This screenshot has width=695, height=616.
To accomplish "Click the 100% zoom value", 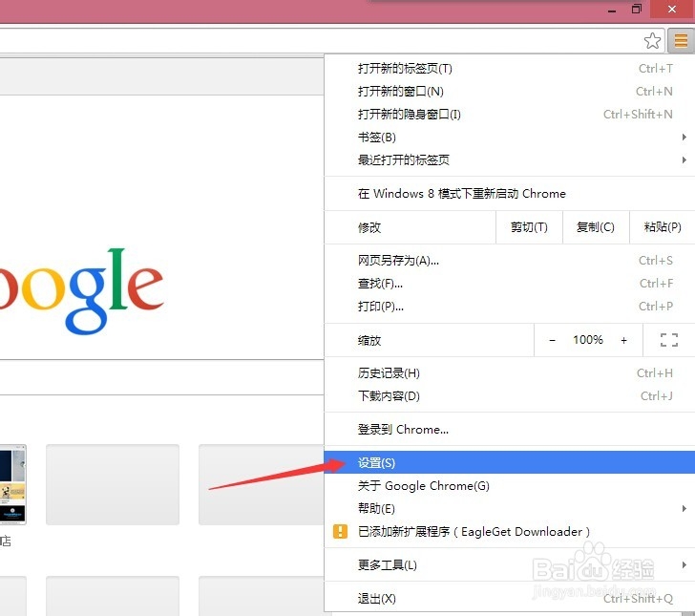I will coord(588,340).
